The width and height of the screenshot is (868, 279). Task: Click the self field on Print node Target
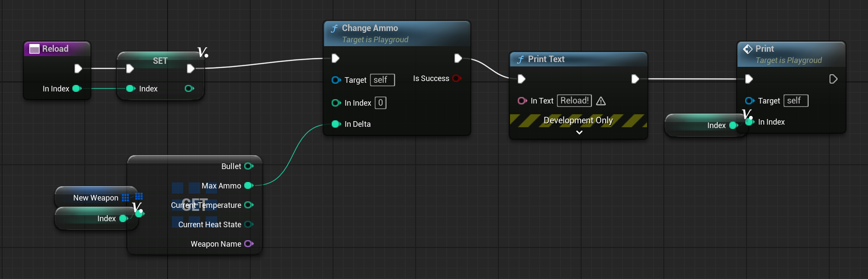tap(796, 100)
